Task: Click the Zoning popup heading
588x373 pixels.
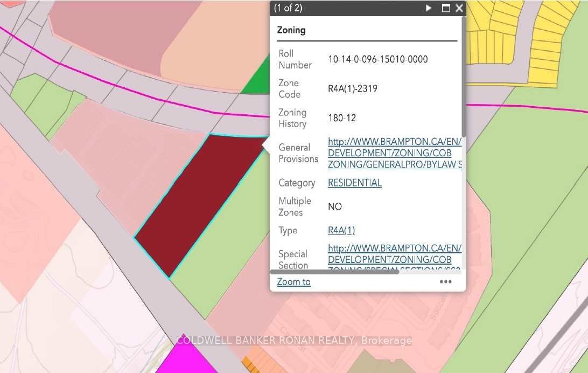Action: tap(291, 30)
